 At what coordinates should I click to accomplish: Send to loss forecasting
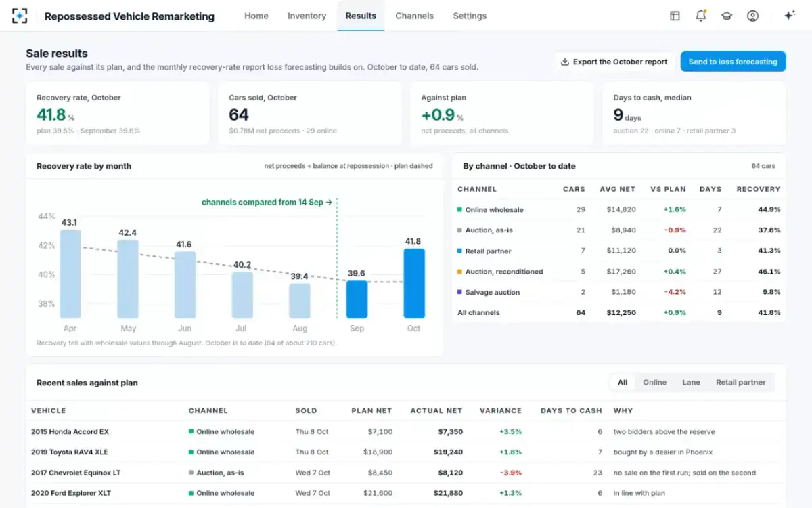click(x=733, y=62)
